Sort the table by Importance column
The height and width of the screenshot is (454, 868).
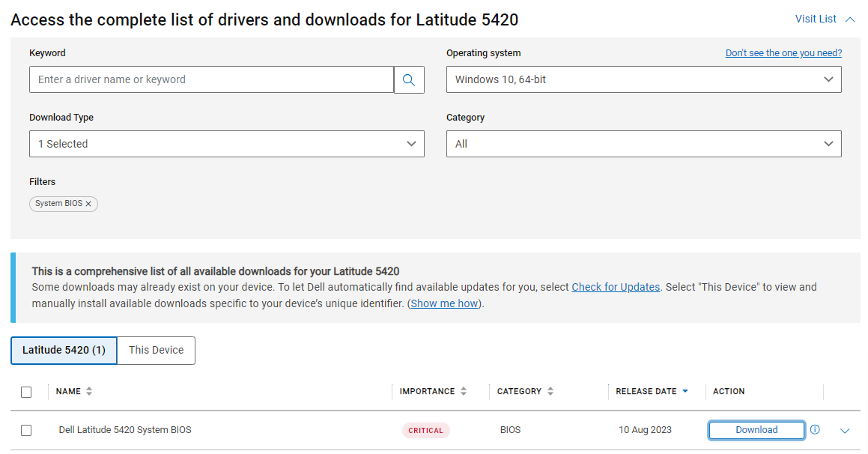pyautogui.click(x=433, y=391)
